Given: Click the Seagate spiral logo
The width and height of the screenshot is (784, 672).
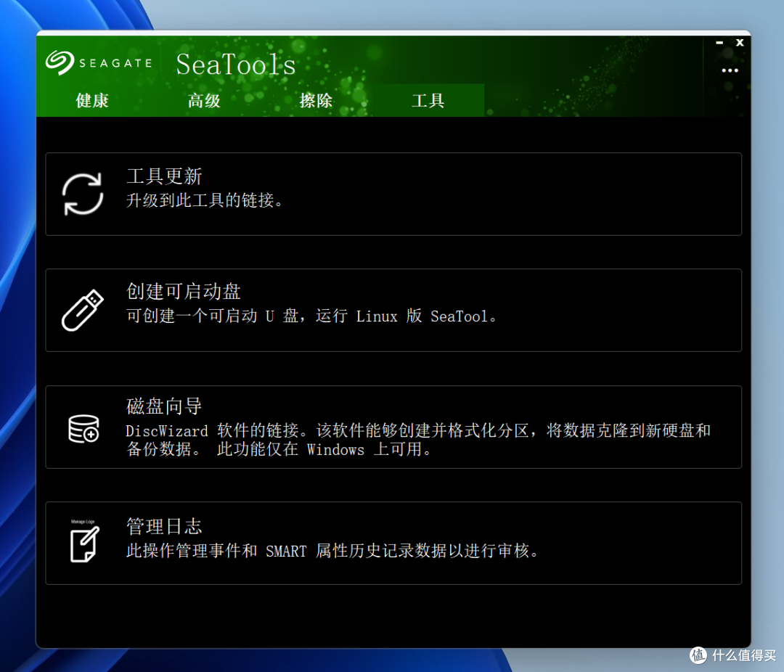Looking at the screenshot, I should click(60, 62).
